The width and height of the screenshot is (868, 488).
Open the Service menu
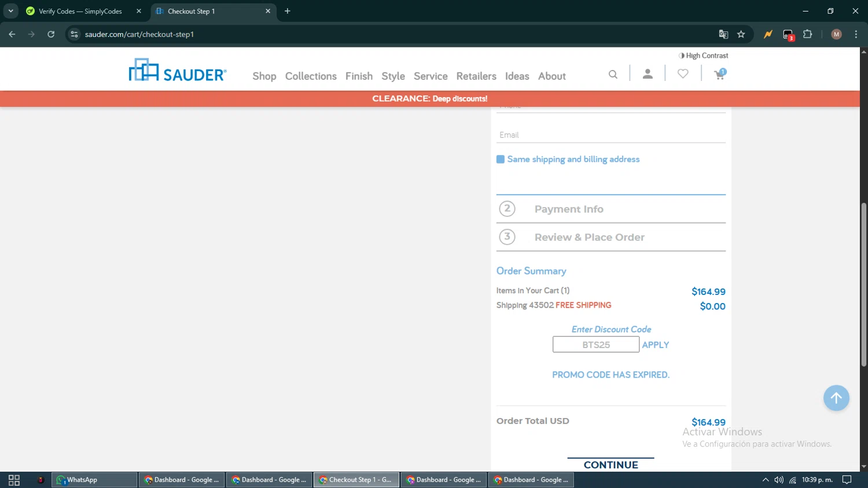(431, 76)
